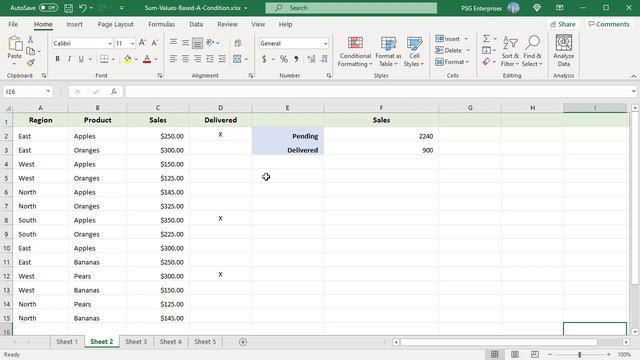The image size is (640, 360).
Task: Increase font size with larger A icon
Action: tap(142, 43)
